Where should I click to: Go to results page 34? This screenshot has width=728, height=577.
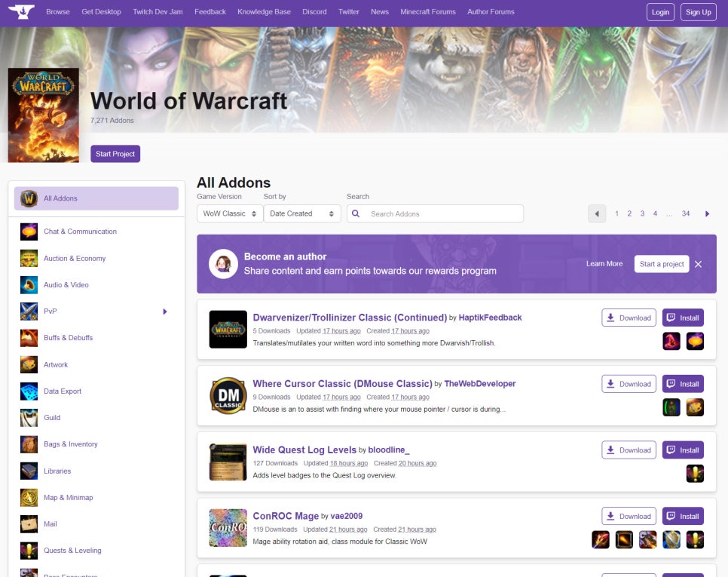pos(686,213)
